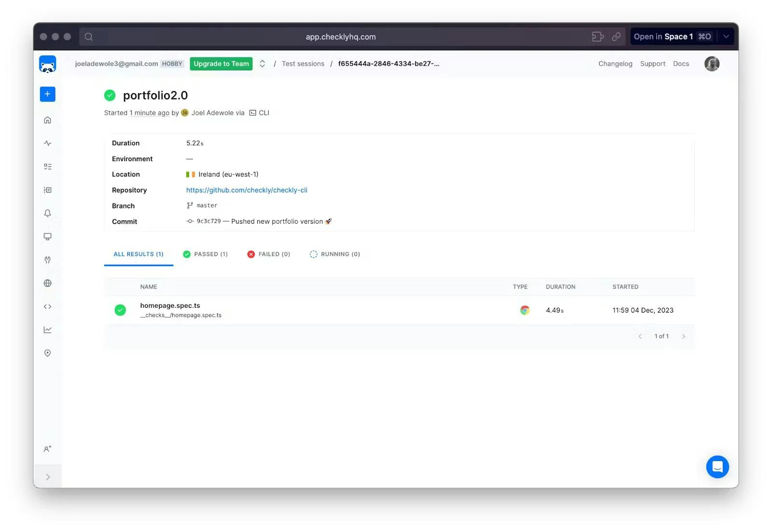Screen dimensions: 772x532
Task: Click the Checkly raccoon logo
Action: [47, 64]
